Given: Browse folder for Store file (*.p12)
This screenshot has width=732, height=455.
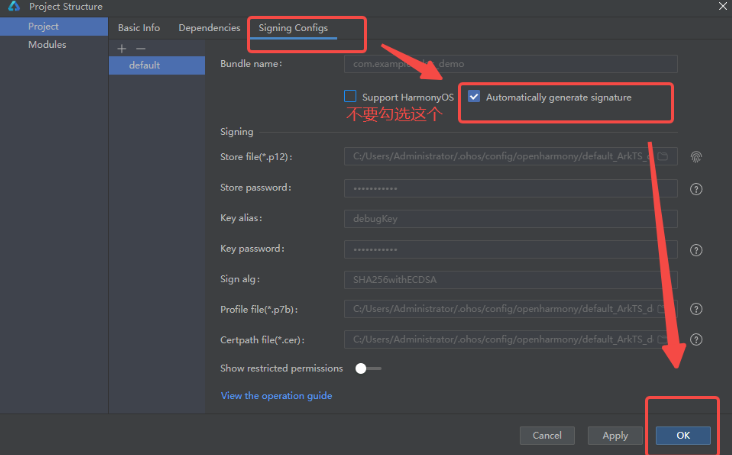Looking at the screenshot, I should [665, 157].
